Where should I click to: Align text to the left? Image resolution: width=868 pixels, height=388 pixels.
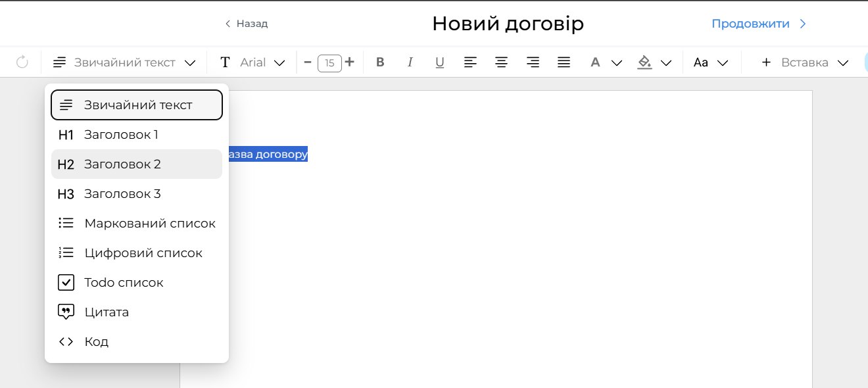click(x=470, y=62)
